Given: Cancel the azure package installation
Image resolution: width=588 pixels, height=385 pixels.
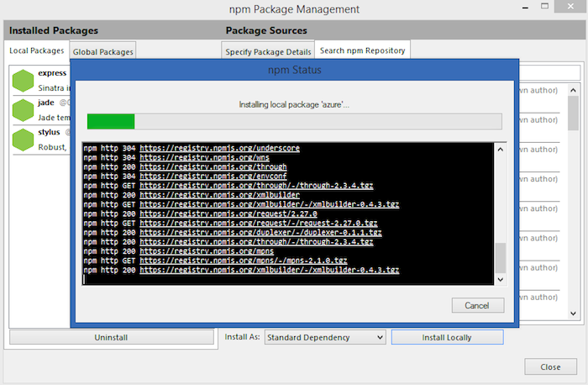Looking at the screenshot, I should click(x=477, y=305).
